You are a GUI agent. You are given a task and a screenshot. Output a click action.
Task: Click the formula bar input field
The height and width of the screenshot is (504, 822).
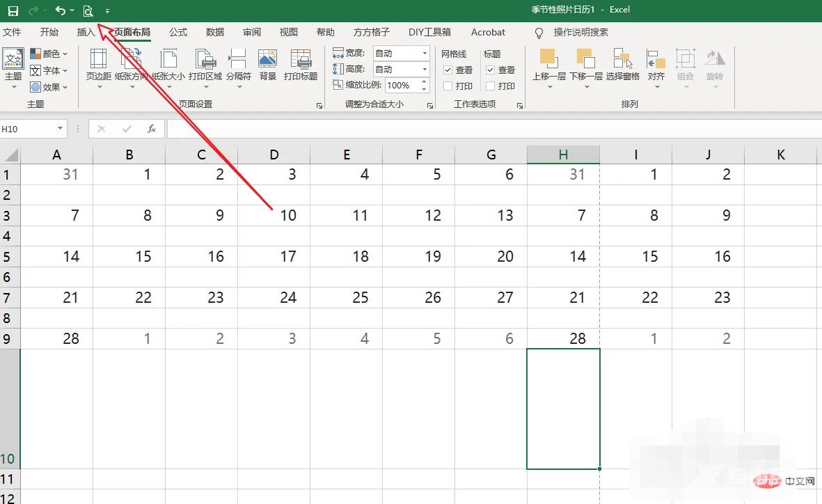pos(487,129)
